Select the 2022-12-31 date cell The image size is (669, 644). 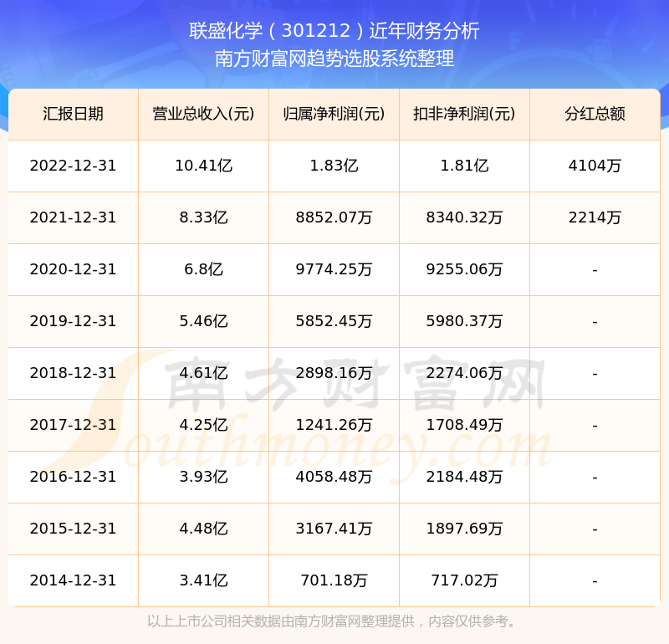[73, 166]
